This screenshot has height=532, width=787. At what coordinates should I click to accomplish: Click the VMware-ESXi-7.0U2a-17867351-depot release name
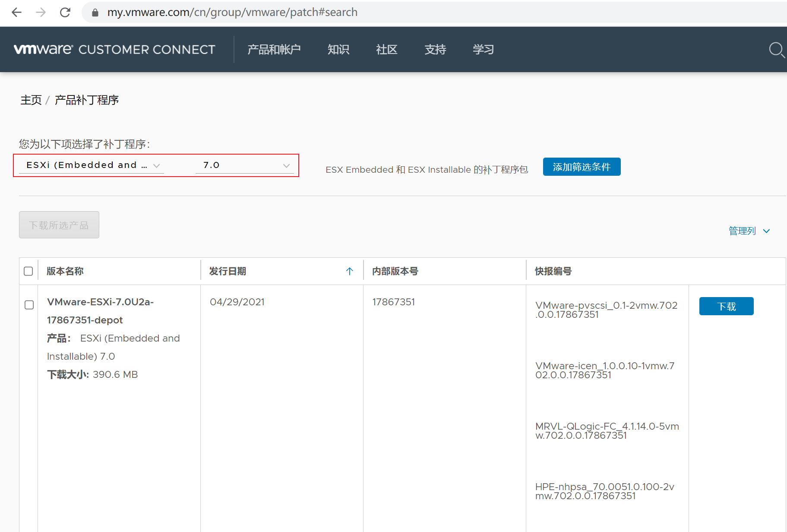click(x=100, y=311)
